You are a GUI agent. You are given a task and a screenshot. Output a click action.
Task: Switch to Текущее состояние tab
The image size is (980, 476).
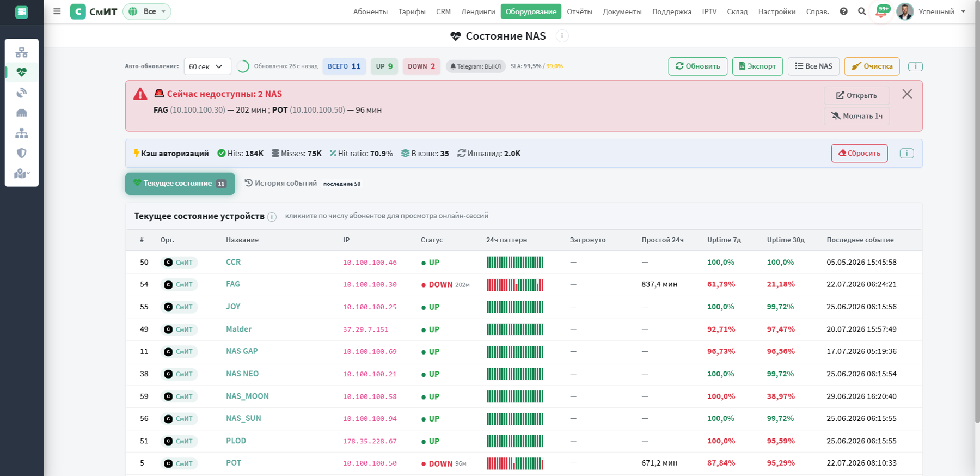pos(180,184)
